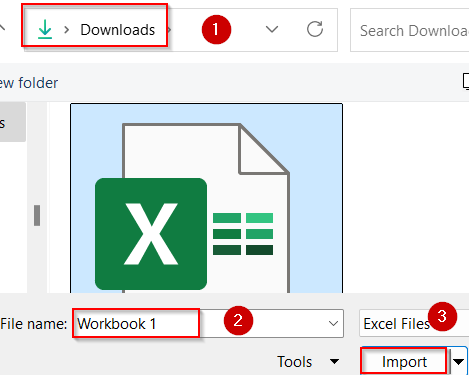Open the Import button dropdown arrow

[x=459, y=361]
